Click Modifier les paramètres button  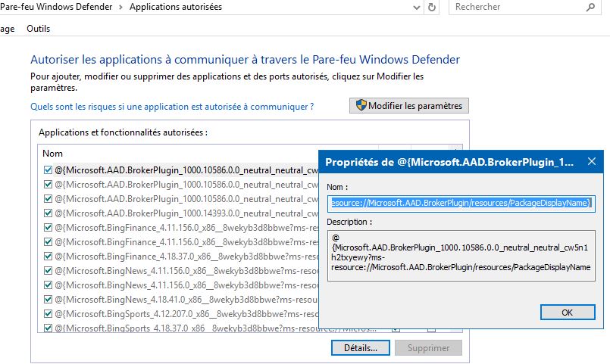(x=409, y=106)
